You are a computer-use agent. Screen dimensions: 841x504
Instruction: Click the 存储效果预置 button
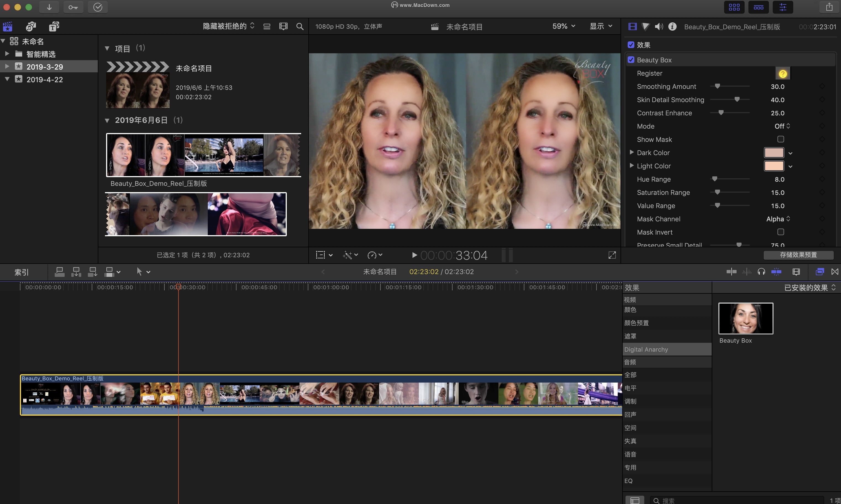coord(798,255)
